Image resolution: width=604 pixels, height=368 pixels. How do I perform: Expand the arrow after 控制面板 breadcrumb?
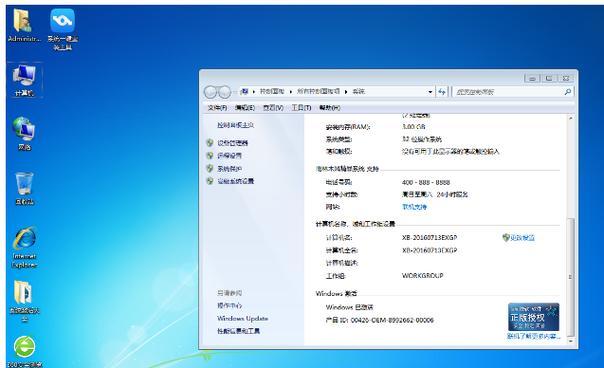tap(290, 92)
